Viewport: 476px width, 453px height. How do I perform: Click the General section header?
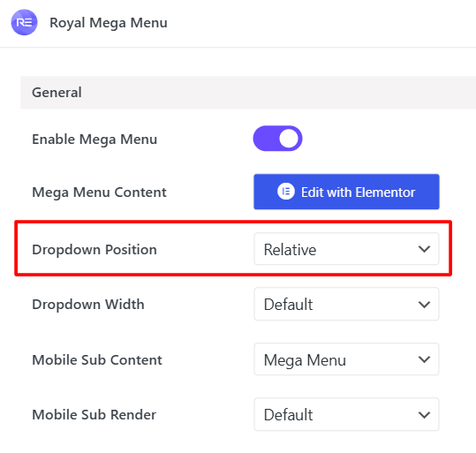(248, 93)
